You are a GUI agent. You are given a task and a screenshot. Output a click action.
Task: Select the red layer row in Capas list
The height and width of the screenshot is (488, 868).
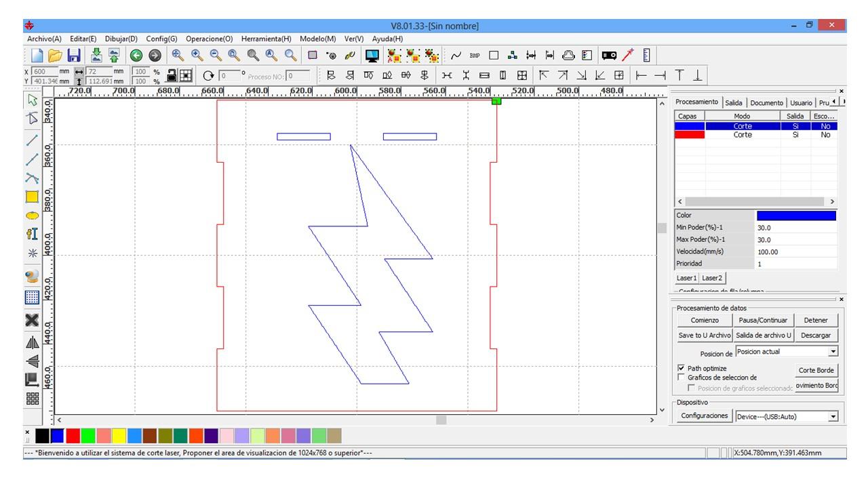pos(756,135)
